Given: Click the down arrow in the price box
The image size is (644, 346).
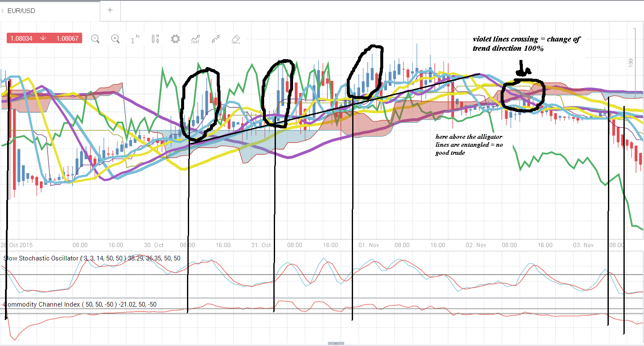Looking at the screenshot, I should [x=43, y=38].
